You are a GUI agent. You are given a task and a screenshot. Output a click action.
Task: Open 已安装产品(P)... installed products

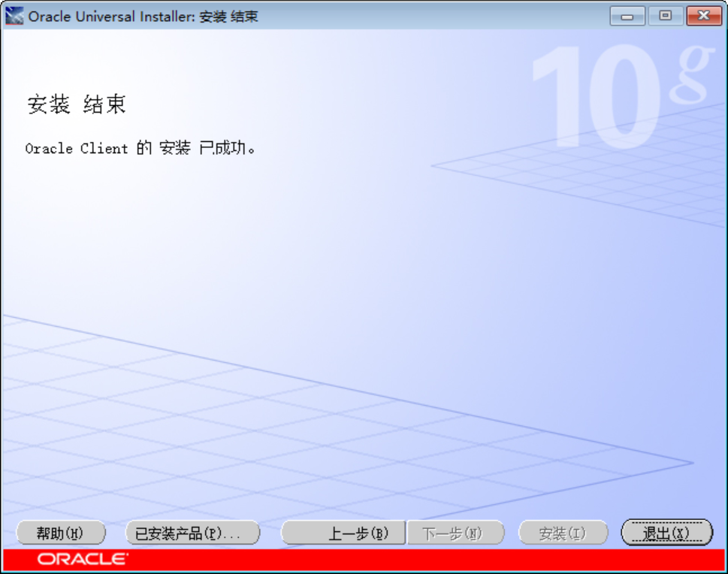pyautogui.click(x=192, y=533)
